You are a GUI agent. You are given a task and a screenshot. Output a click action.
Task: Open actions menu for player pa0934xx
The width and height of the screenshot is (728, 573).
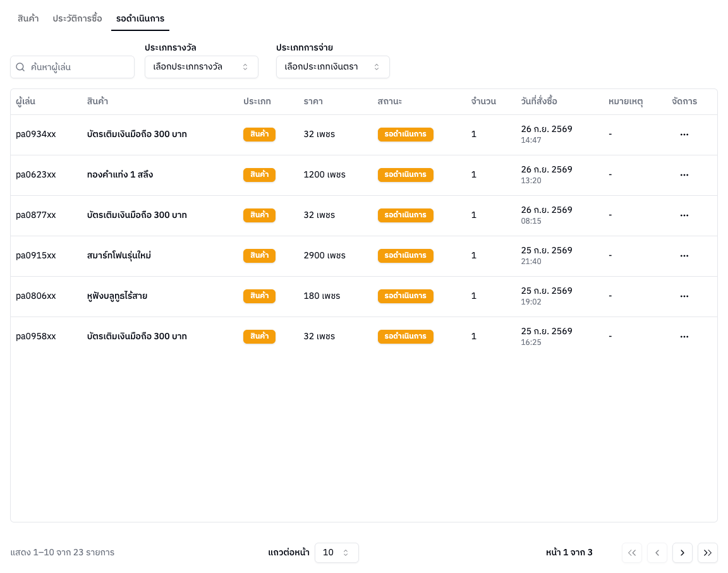(x=684, y=135)
